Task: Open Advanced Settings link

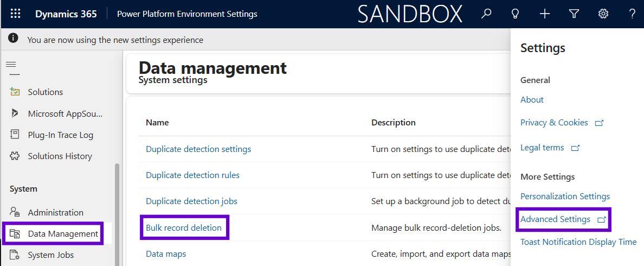Action: pos(555,219)
